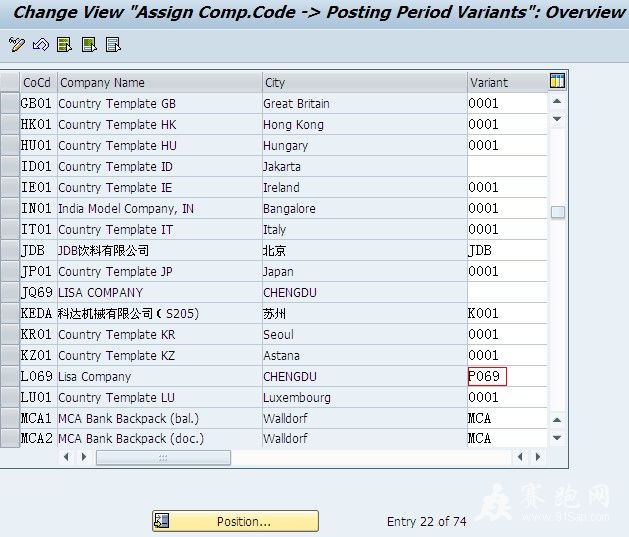Click the undo change toolbar icon
The image size is (629, 537).
pos(41,45)
